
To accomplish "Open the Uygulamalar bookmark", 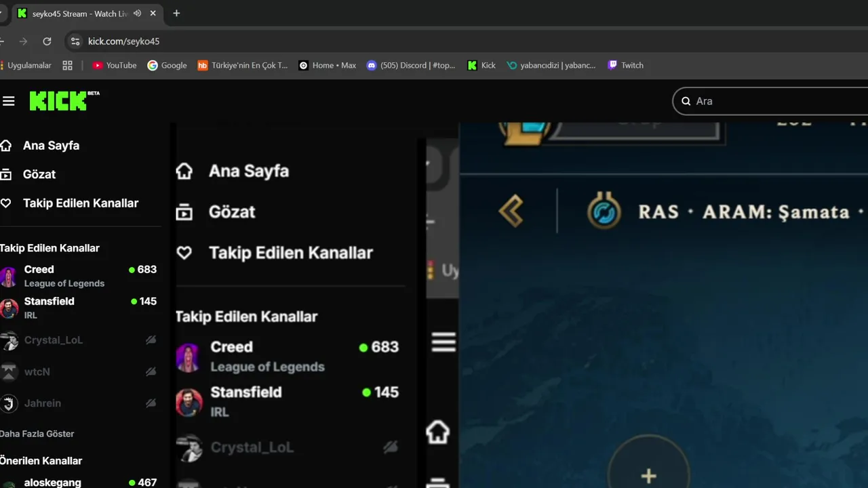I will click(x=26, y=66).
